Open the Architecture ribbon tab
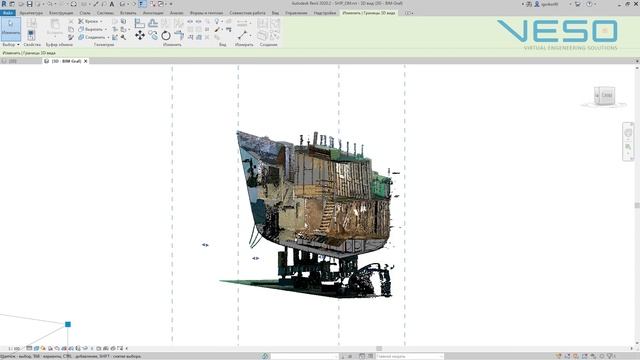Viewport: 640px width, 360px height. (x=31, y=13)
